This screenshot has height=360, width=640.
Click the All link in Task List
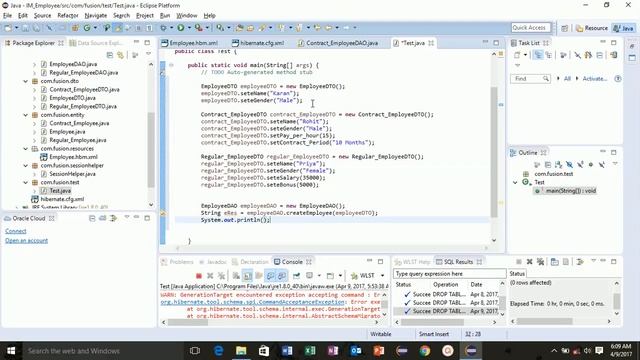click(x=567, y=78)
